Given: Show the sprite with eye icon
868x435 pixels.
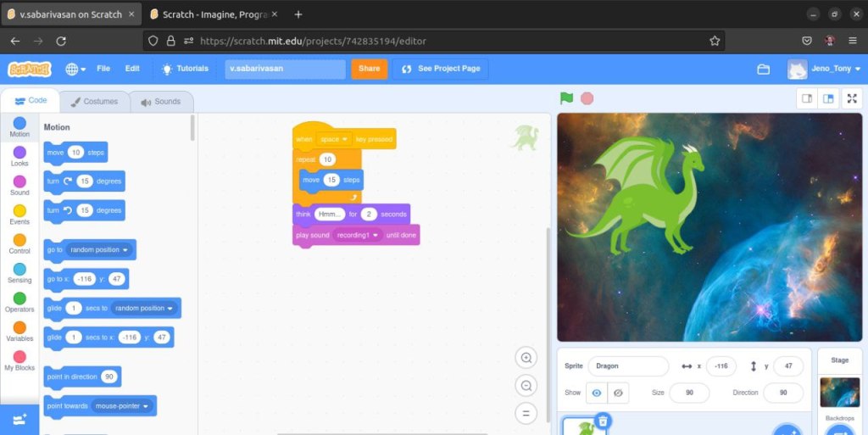Looking at the screenshot, I should pyautogui.click(x=597, y=393).
